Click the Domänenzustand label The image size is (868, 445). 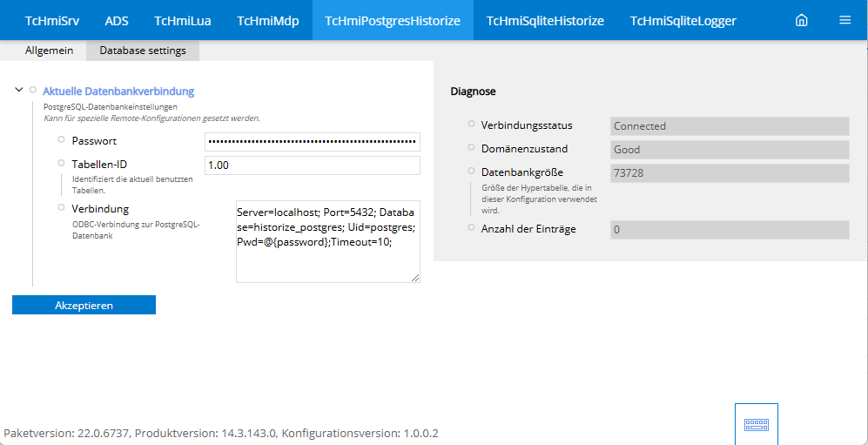[x=524, y=149]
